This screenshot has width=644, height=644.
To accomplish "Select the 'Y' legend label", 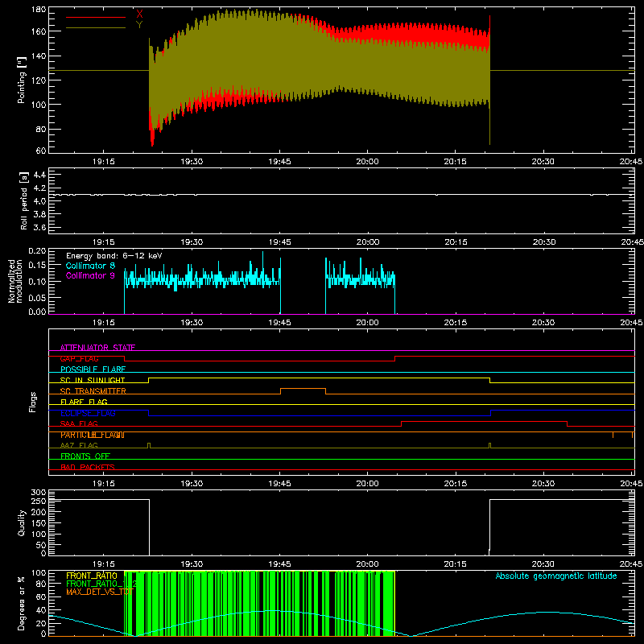I will pyautogui.click(x=139, y=25).
